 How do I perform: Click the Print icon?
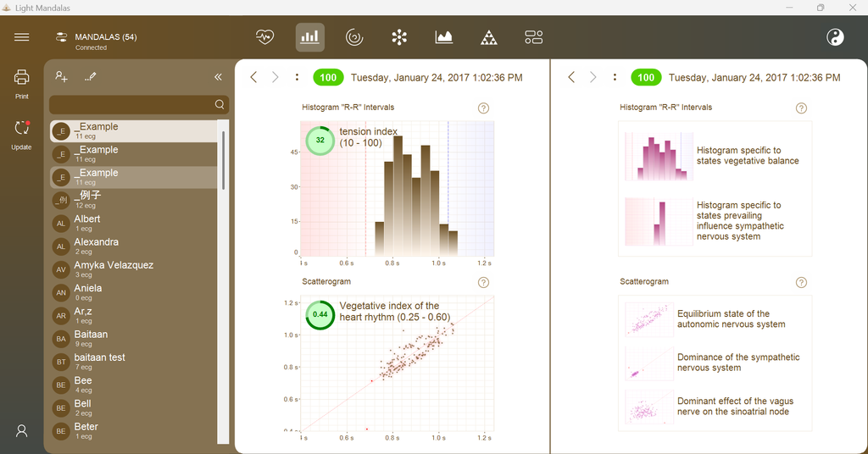[21, 84]
